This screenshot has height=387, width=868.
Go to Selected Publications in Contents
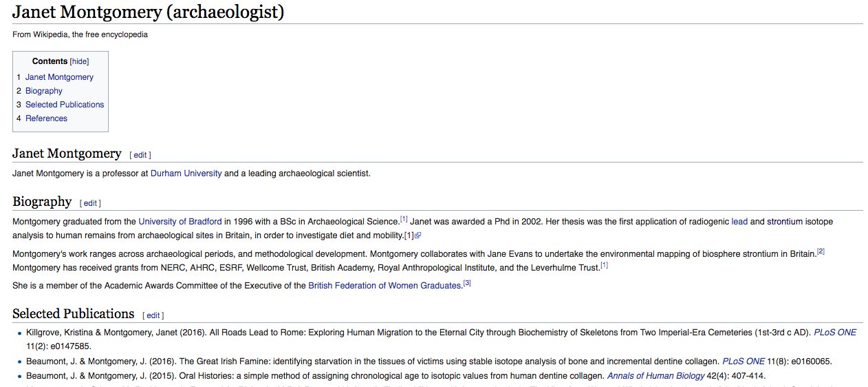65,105
